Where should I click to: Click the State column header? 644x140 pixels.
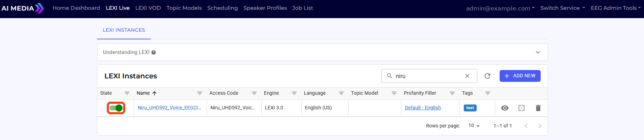point(106,93)
